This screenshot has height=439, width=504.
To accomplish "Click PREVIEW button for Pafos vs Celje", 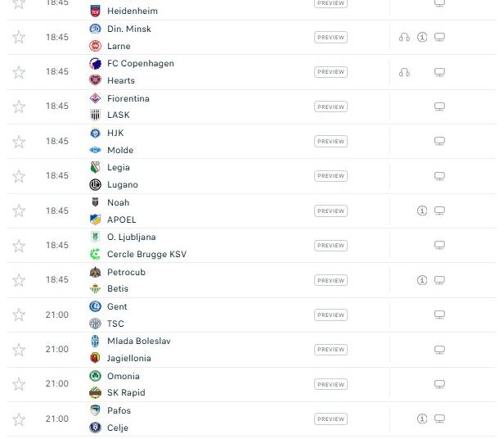I will 331,419.
